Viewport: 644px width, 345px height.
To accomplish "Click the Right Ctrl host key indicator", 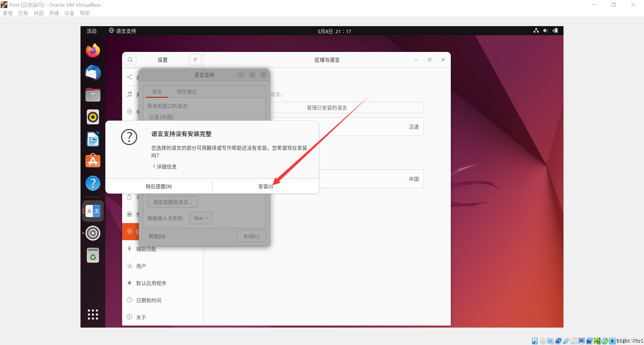I will pyautogui.click(x=629, y=341).
